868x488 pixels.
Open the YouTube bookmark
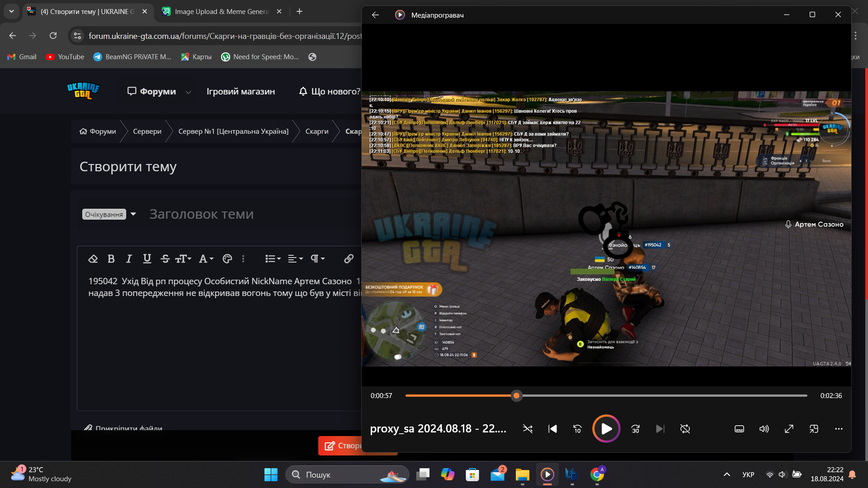coord(65,57)
